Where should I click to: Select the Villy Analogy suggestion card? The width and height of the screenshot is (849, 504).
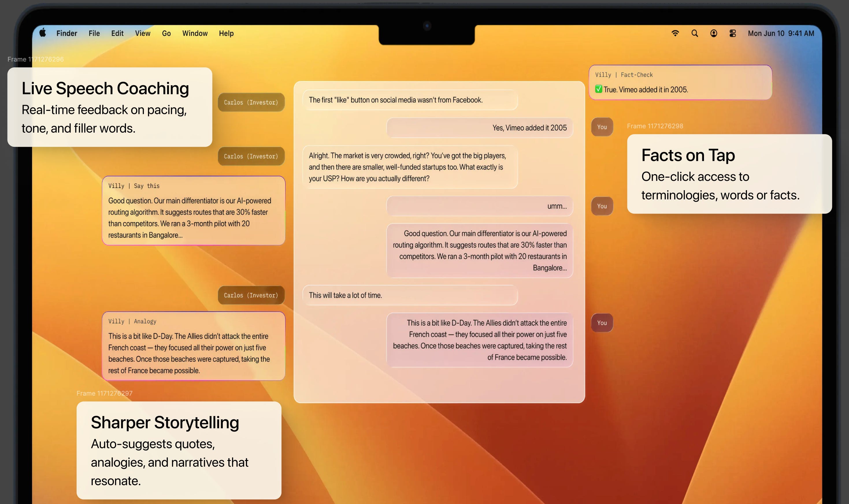coord(193,346)
